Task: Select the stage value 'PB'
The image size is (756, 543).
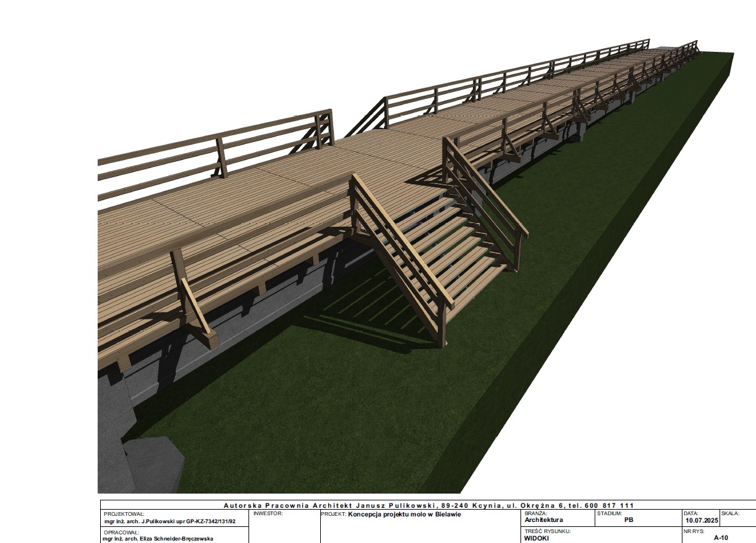Action: [x=629, y=520]
